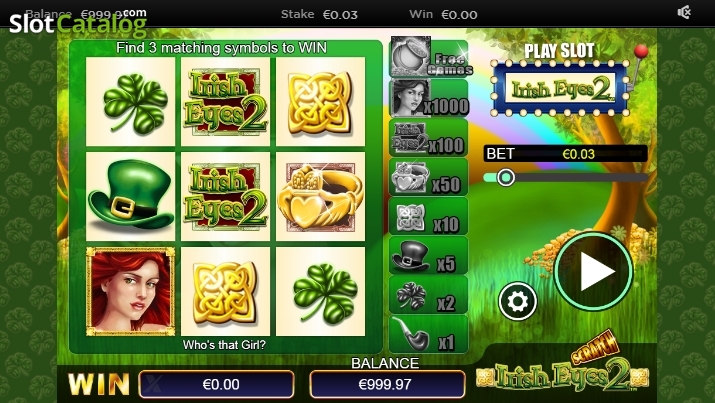Open the settings gear
The height and width of the screenshot is (403, 715).
(x=518, y=301)
